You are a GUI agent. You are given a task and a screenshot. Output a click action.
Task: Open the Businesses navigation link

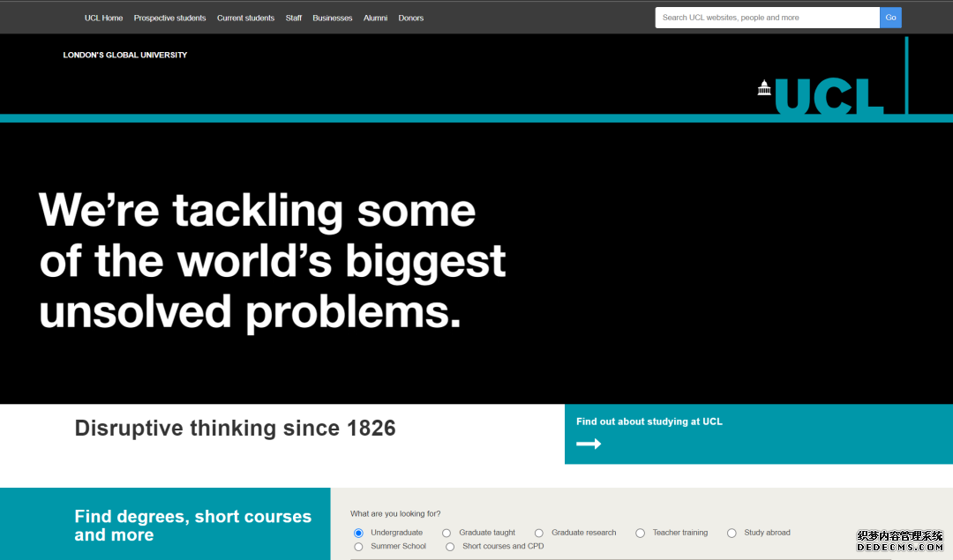pyautogui.click(x=333, y=18)
